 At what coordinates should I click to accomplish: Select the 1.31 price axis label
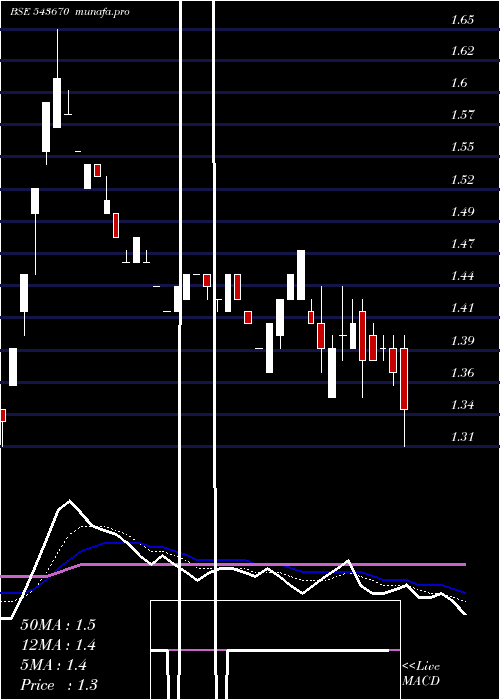click(462, 436)
